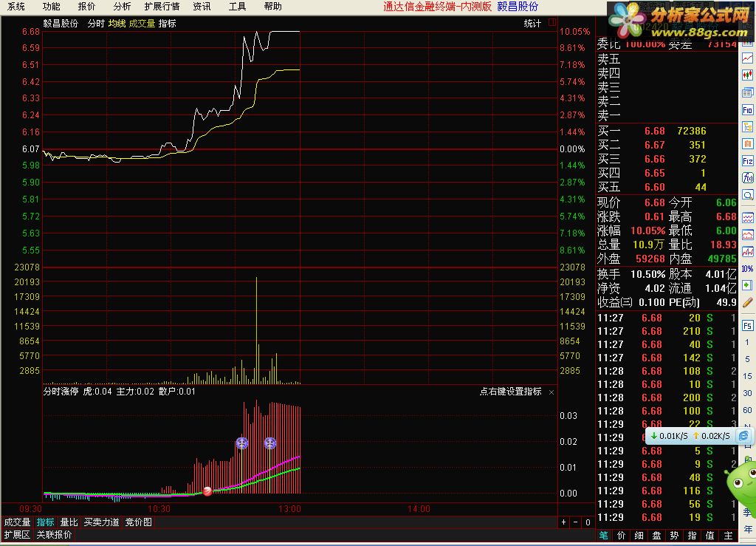Open the 工具 menu

click(237, 7)
